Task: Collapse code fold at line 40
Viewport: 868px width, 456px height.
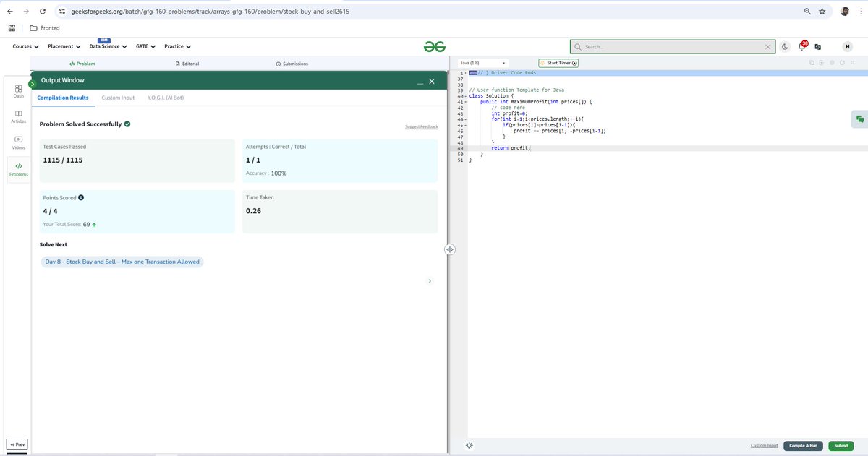Action: 464,96
